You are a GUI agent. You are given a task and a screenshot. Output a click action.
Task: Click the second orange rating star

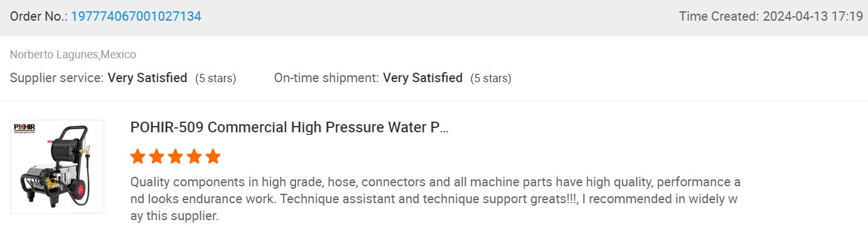click(x=157, y=156)
